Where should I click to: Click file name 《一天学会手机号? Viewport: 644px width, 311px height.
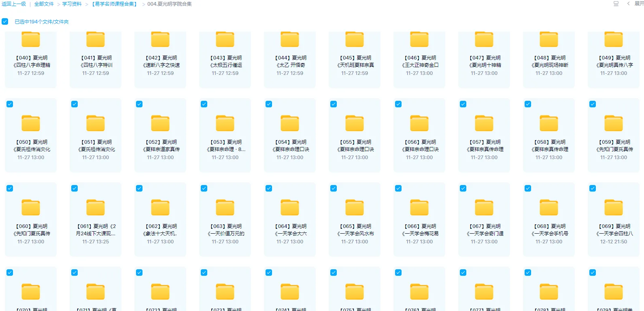550,234
